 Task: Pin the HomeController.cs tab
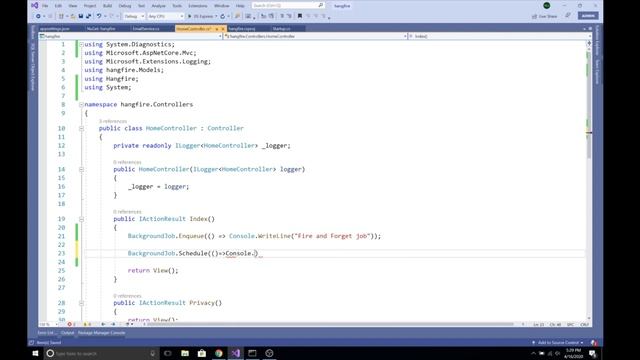coord(217,29)
